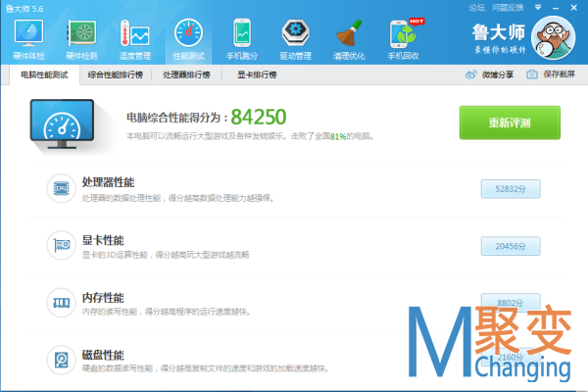Click the 磁盘性能 heading

pyautogui.click(x=103, y=355)
